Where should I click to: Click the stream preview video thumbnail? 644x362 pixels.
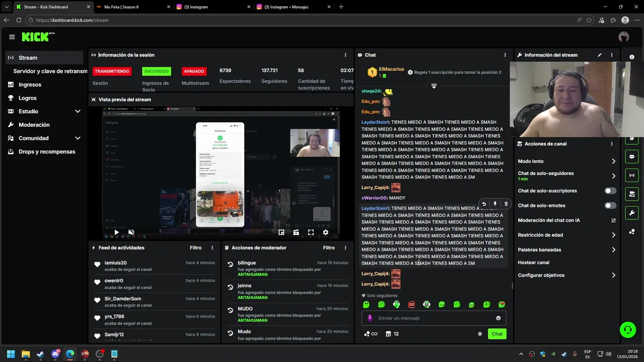click(221, 172)
